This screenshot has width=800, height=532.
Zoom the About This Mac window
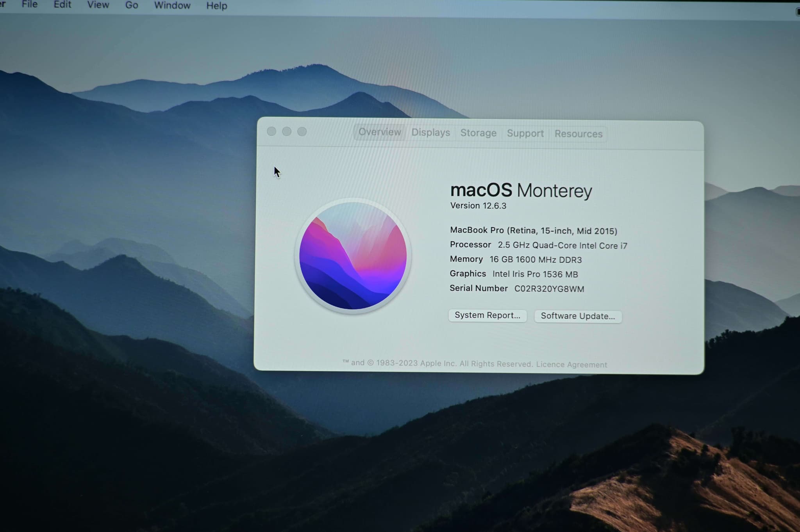point(302,132)
